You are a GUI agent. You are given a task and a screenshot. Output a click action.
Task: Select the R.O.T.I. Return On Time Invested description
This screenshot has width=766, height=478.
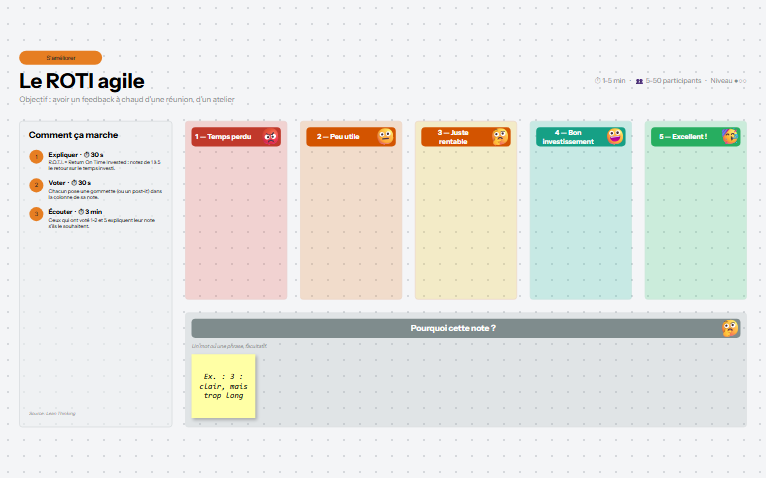(x=104, y=165)
